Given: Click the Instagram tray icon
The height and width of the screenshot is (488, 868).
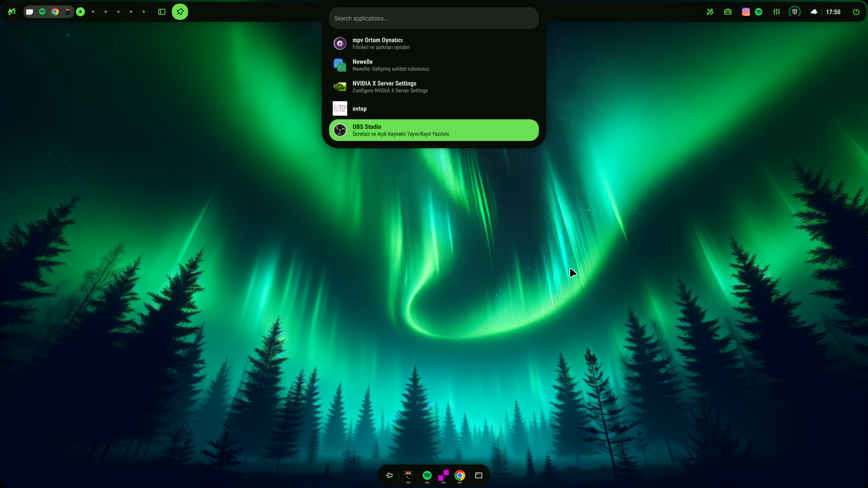Looking at the screenshot, I should point(746,12).
